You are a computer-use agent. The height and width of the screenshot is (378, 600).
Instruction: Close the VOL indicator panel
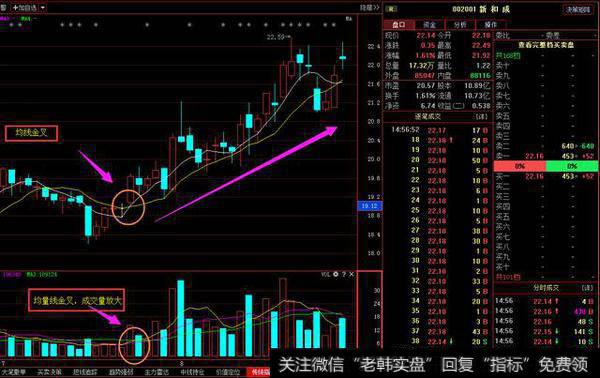coord(352,274)
